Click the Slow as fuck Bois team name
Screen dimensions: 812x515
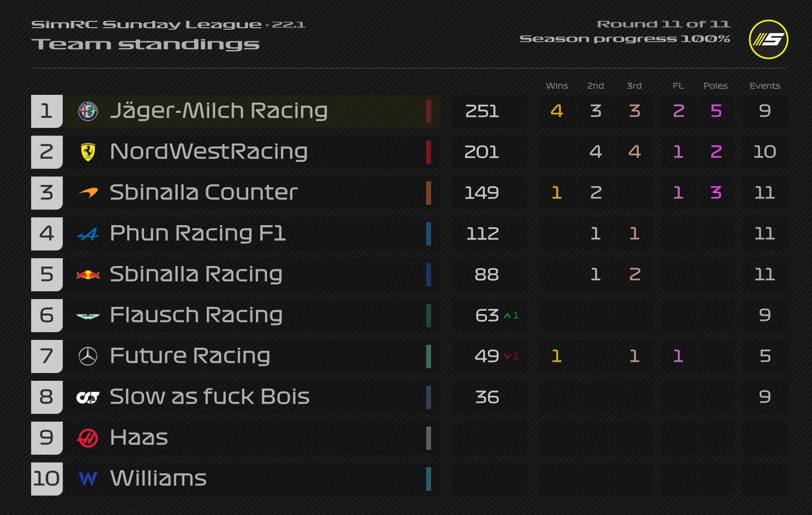210,396
